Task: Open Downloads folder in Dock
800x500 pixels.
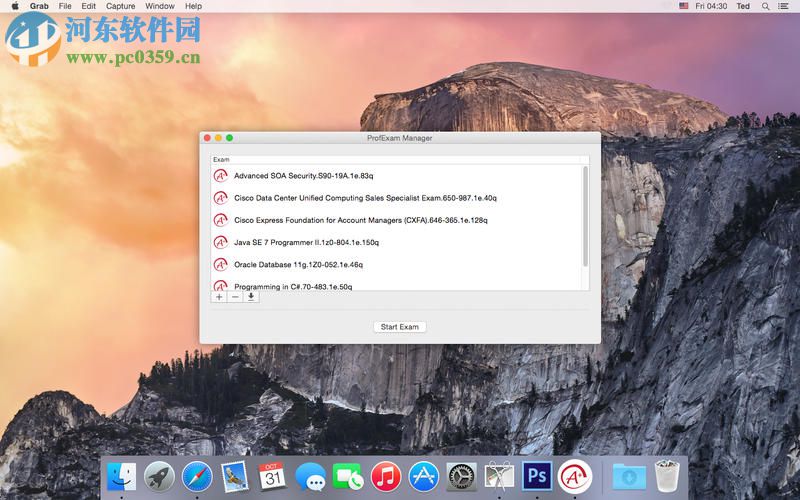Action: [x=629, y=477]
